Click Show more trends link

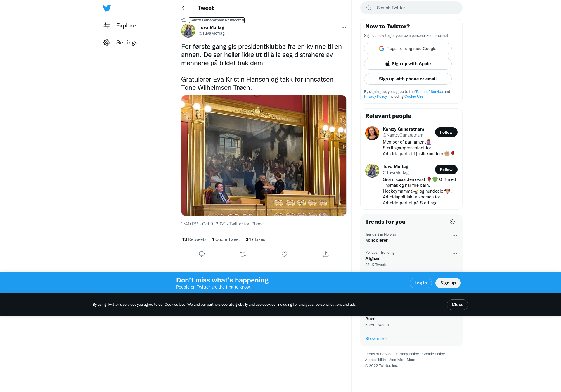point(376,338)
